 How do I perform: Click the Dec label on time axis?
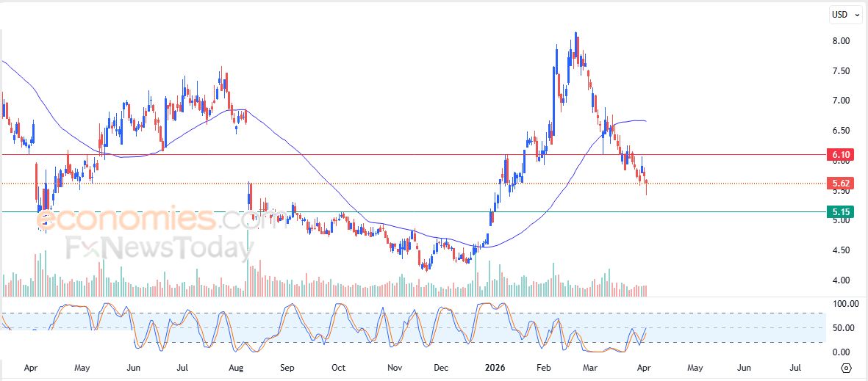[441, 368]
